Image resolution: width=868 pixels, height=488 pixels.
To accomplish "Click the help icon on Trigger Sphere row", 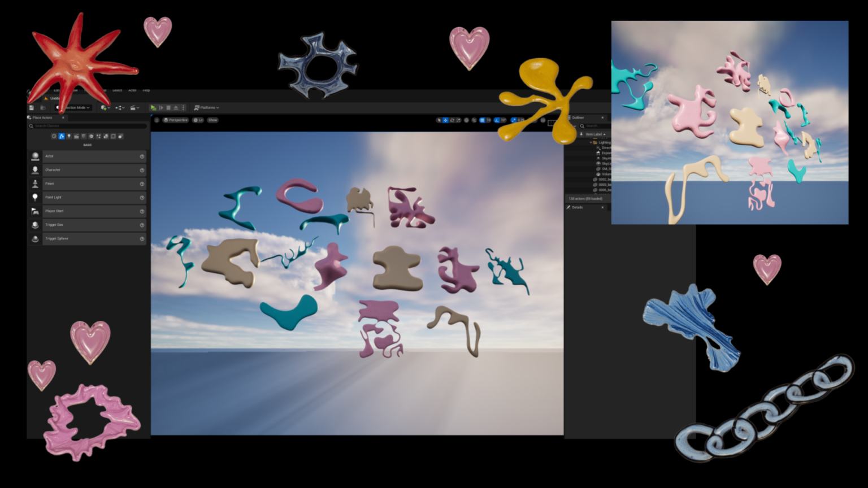I will (142, 238).
